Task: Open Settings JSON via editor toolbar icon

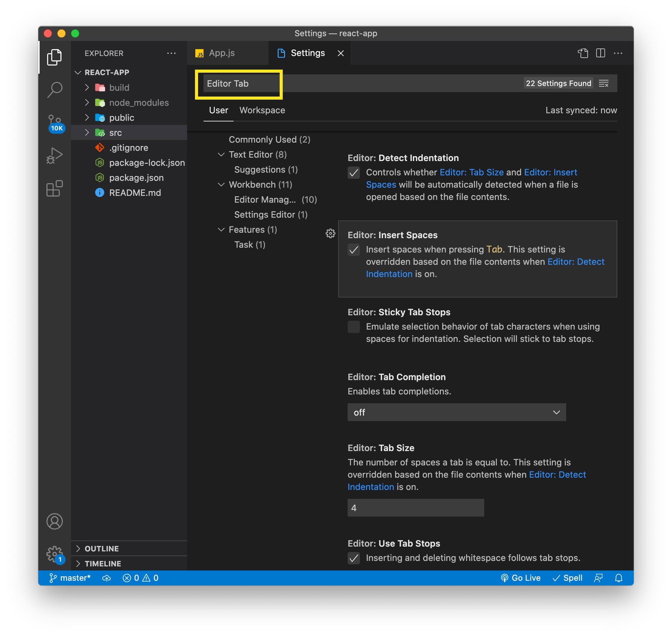Action: tap(584, 53)
